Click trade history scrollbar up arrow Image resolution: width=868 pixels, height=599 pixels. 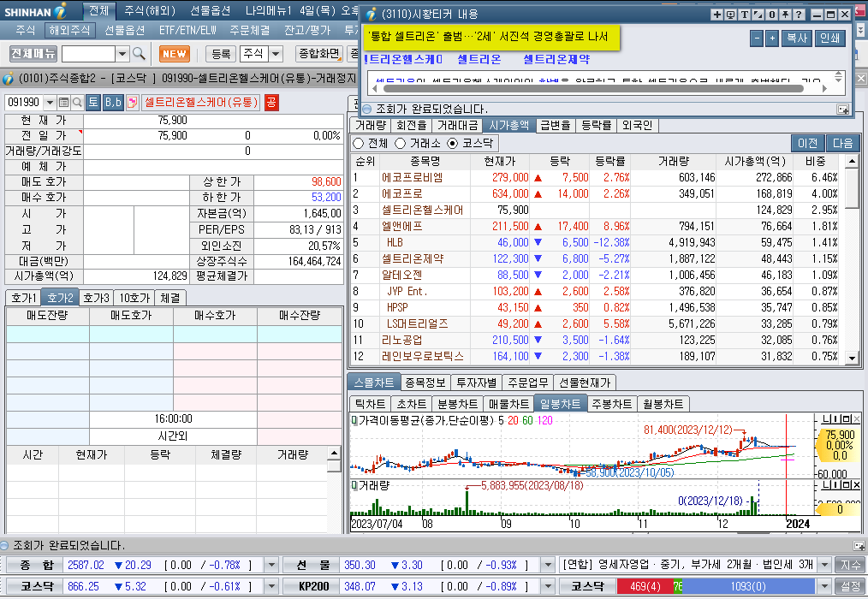click(334, 454)
